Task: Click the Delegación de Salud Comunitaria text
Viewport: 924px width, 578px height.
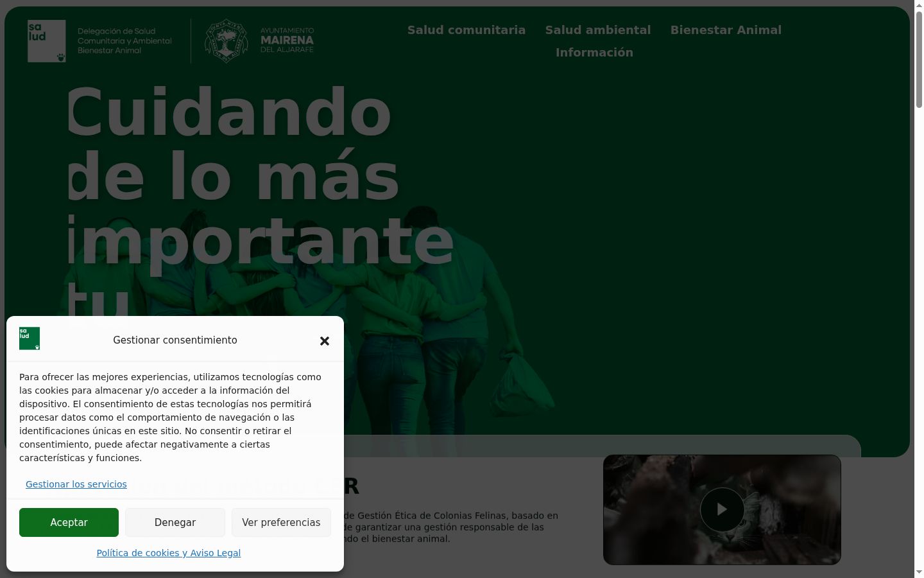Action: click(x=124, y=40)
